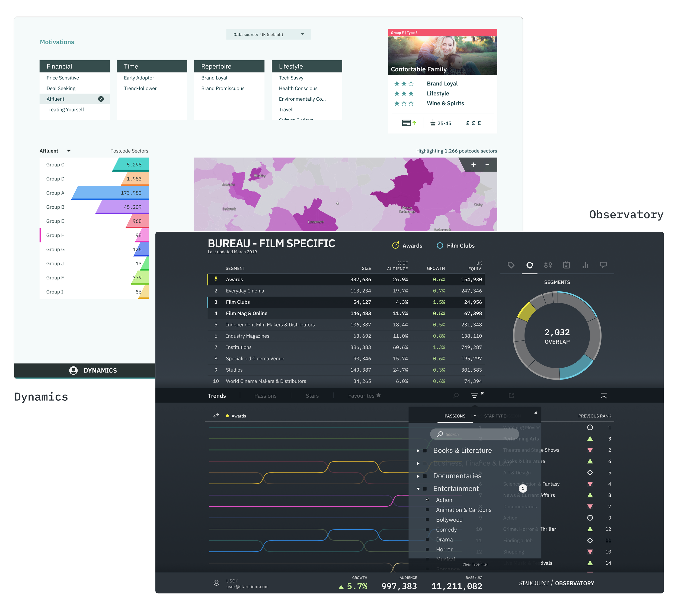Click the passions filter Search field
Image resolution: width=678 pixels, height=616 pixels.
click(474, 434)
